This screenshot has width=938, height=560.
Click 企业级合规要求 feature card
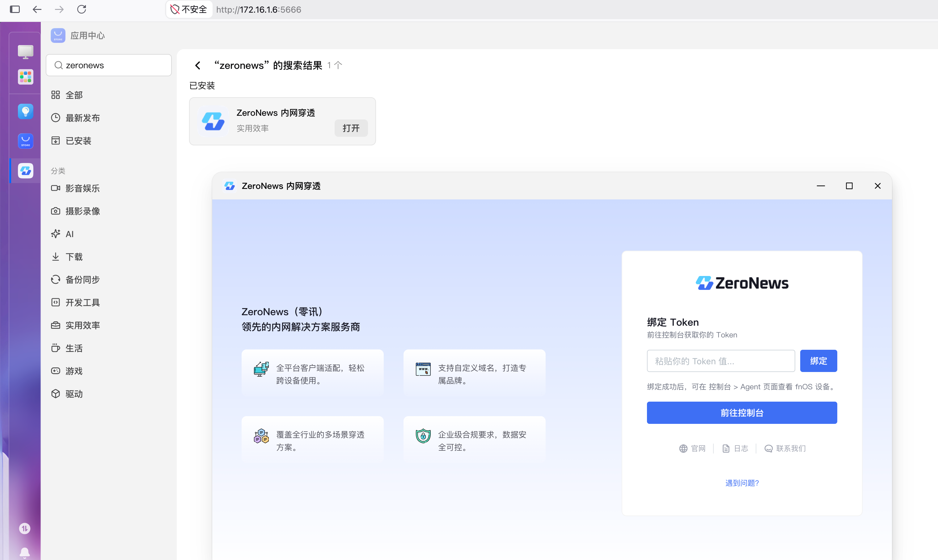point(474,440)
